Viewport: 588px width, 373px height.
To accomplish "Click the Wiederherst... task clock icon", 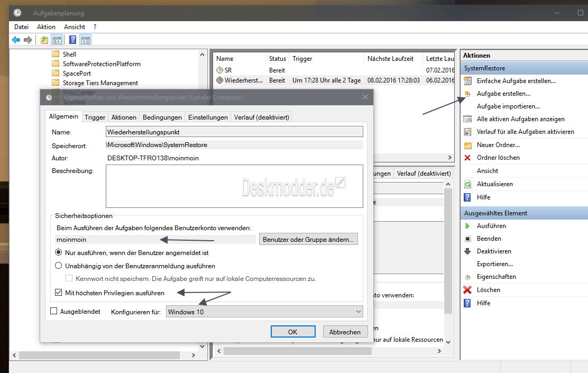I will 220,80.
